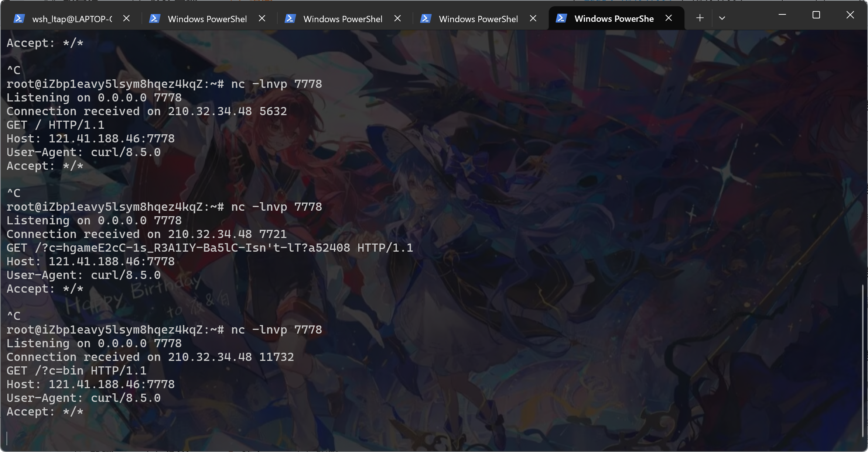Click the "GET / HTTP/1.1" request line
Viewport: 868px width, 452px height.
pyautogui.click(x=55, y=125)
